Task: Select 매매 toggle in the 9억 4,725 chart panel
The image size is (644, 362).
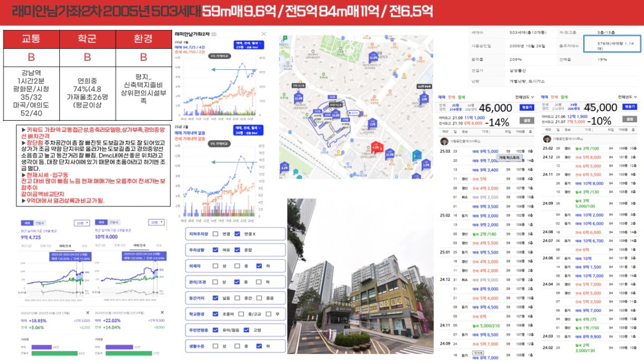Action: (x=26, y=223)
